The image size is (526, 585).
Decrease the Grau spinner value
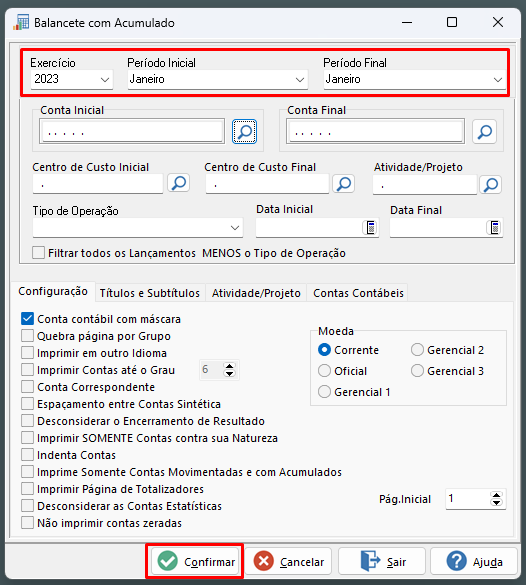tap(229, 373)
